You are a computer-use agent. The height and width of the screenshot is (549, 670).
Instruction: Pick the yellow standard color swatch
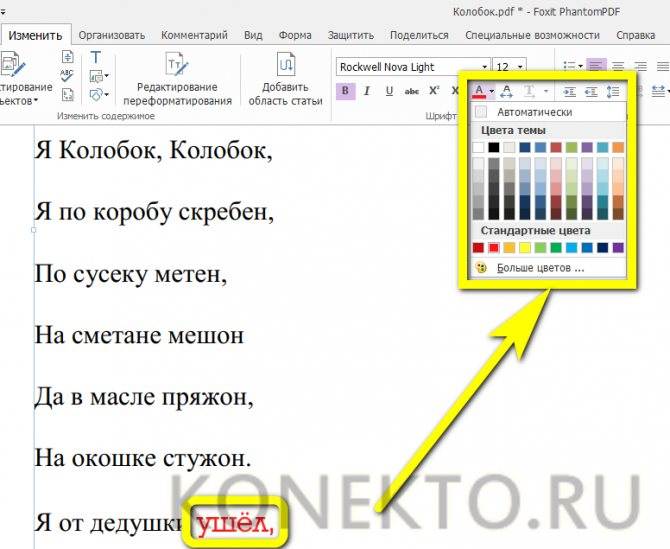[x=525, y=248]
